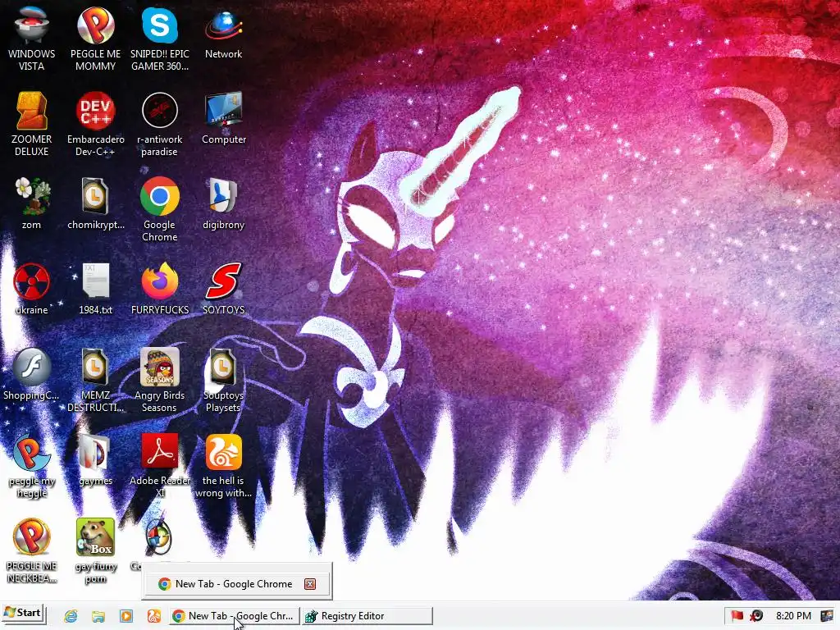This screenshot has width=840, height=630.
Task: Click the 8:20 PM clock
Action: click(x=793, y=616)
